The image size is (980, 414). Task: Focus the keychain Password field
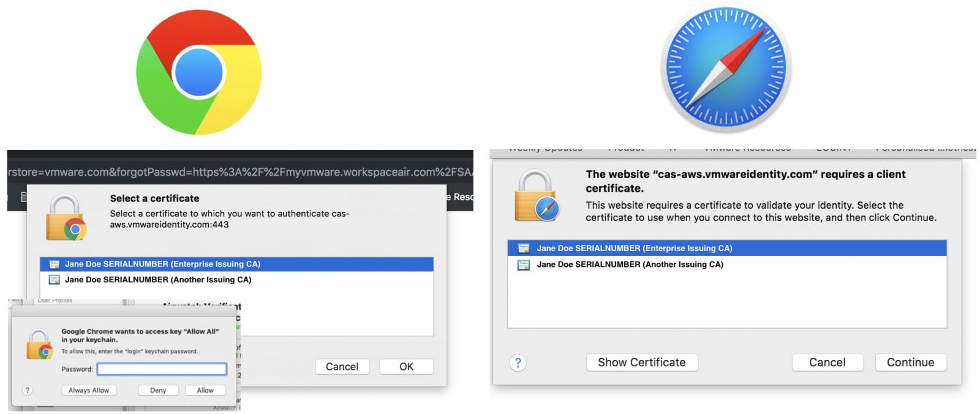point(162,369)
